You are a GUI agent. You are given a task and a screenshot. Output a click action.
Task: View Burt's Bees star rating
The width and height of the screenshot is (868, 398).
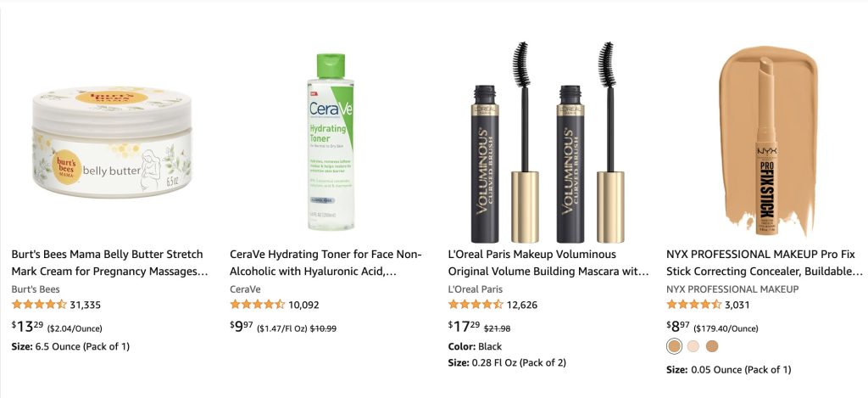[x=39, y=305]
